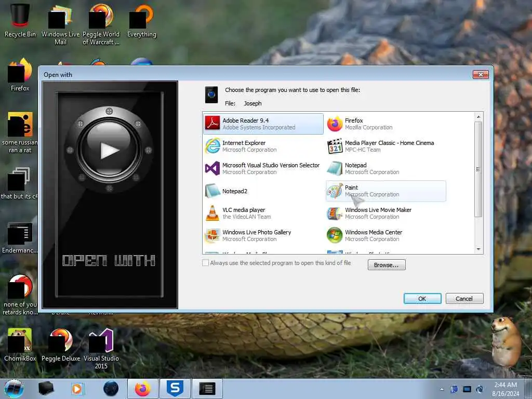Click the blue S taskbar app icon
532x399 pixels.
pyautogui.click(x=175, y=389)
